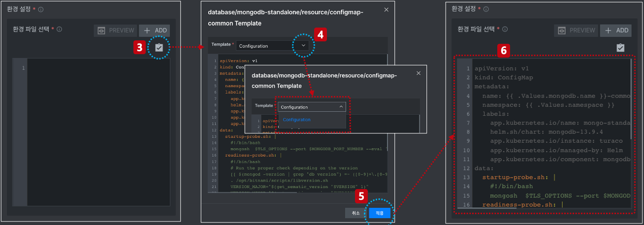The width and height of the screenshot is (644, 225).
Task: Select the Configuration option from dropdown list
Action: 296,120
